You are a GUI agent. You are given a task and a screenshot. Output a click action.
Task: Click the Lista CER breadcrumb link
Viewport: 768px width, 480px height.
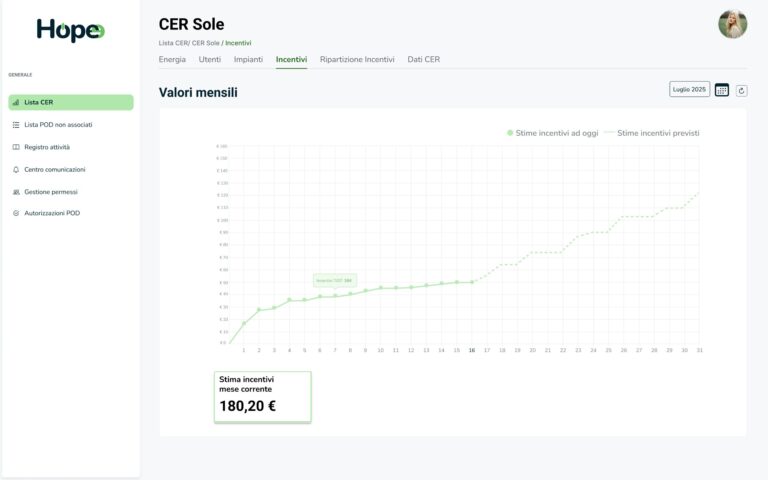click(x=174, y=43)
